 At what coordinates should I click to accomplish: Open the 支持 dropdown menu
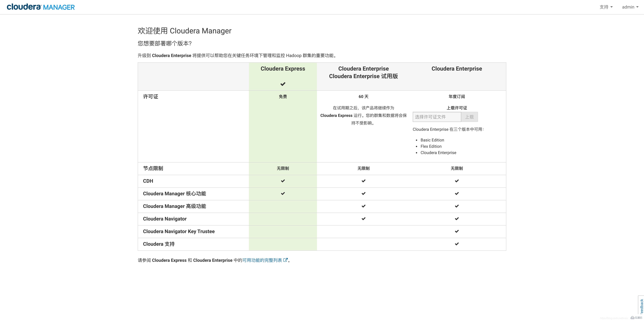(x=606, y=7)
